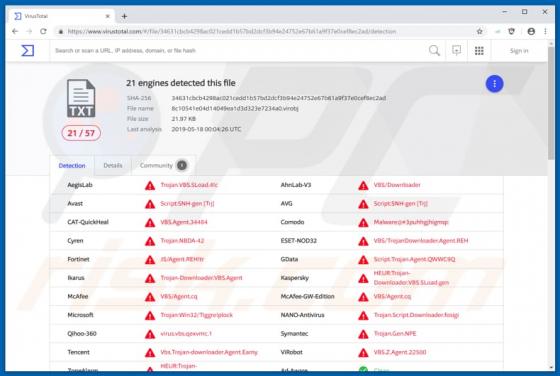Bookmark this page with star icon
560x376 pixels.
click(480, 31)
